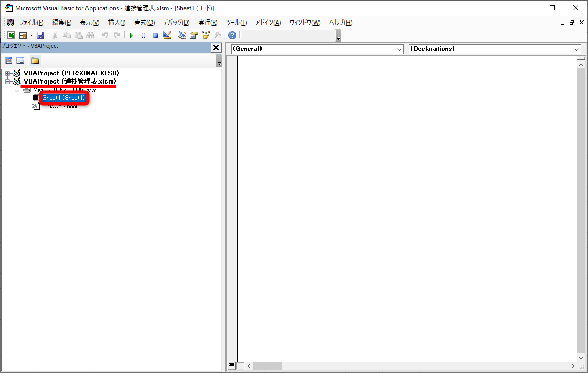Click the Insert UserForm toolbar icon
Screen dimensions: 588x373
(x=23, y=35)
